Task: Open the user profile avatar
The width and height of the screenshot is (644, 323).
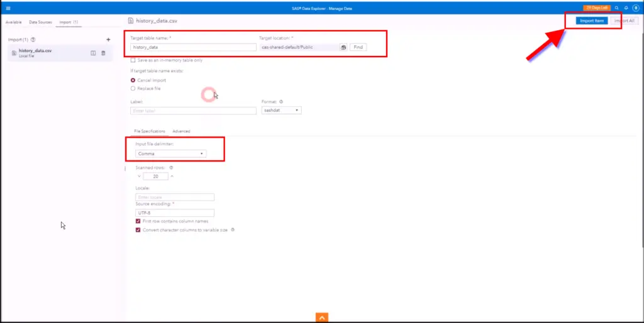Action: pos(635,8)
